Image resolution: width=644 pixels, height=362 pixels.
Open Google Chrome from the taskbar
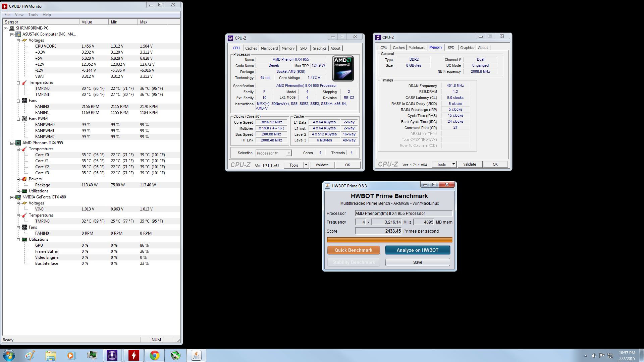click(154, 355)
